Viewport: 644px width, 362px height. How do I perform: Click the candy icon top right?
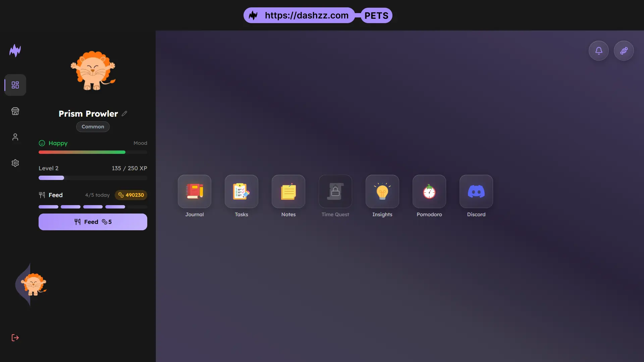point(624,51)
